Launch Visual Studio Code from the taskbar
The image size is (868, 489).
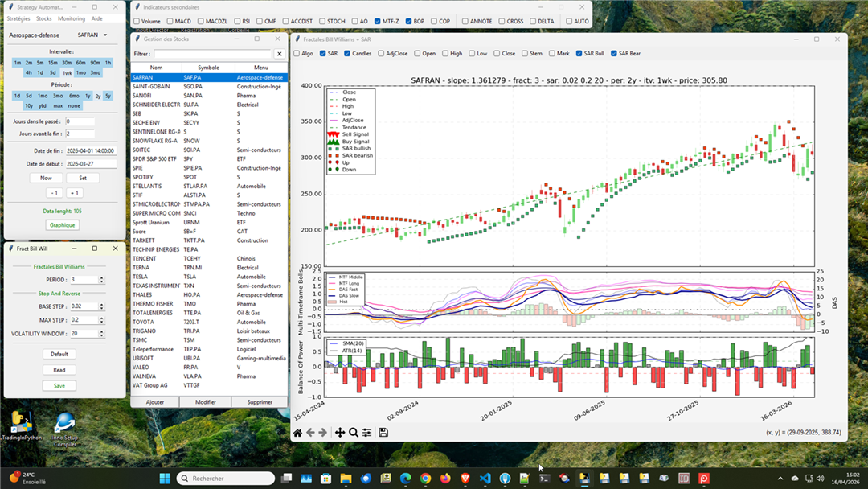(485, 479)
